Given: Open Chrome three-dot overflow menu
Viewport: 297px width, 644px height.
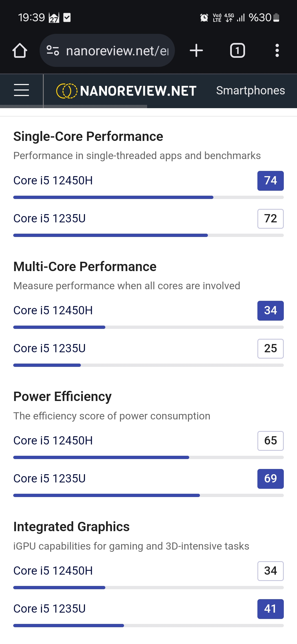Looking at the screenshot, I should 277,51.
